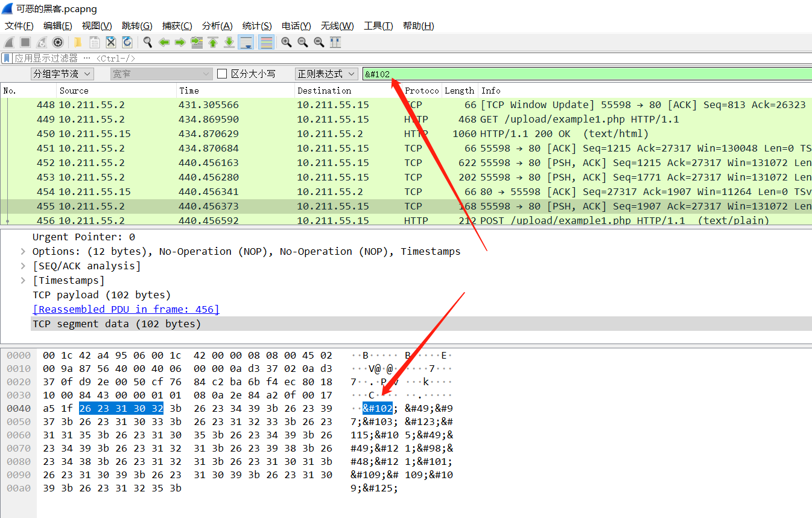
Task: Open the 统计 menu
Action: pos(256,25)
